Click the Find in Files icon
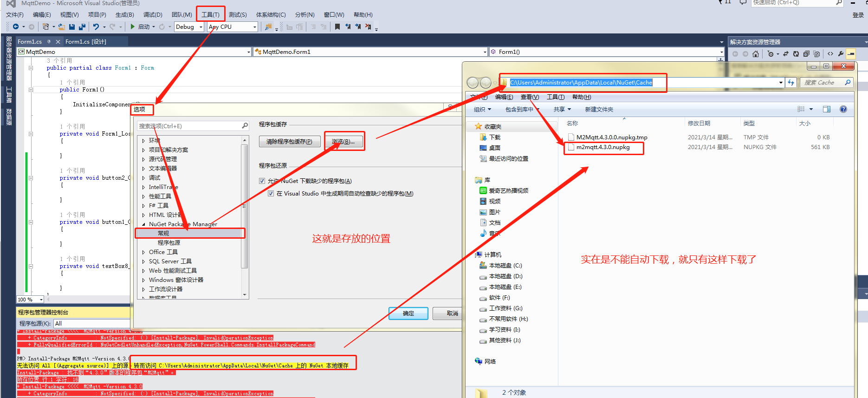The image size is (868, 398). pyautogui.click(x=268, y=26)
